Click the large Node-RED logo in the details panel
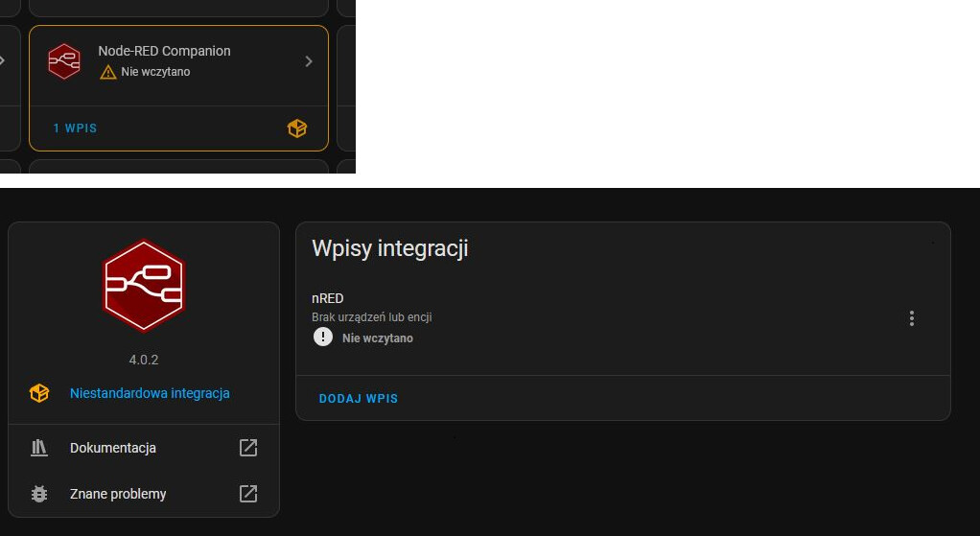 click(144, 286)
